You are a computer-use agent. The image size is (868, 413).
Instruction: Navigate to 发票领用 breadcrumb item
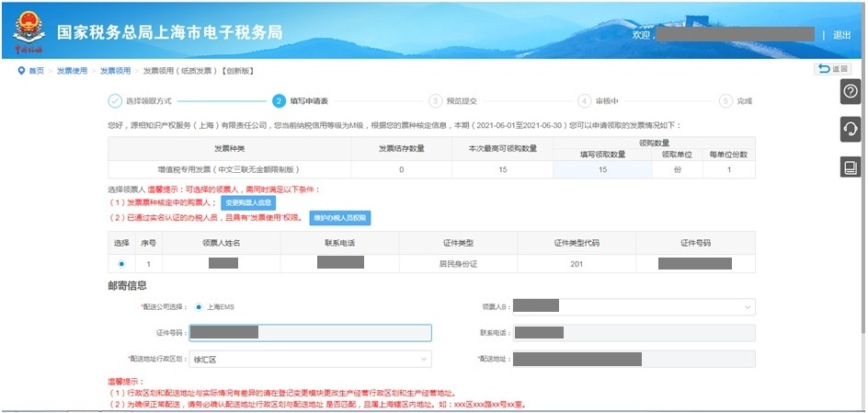(115, 71)
